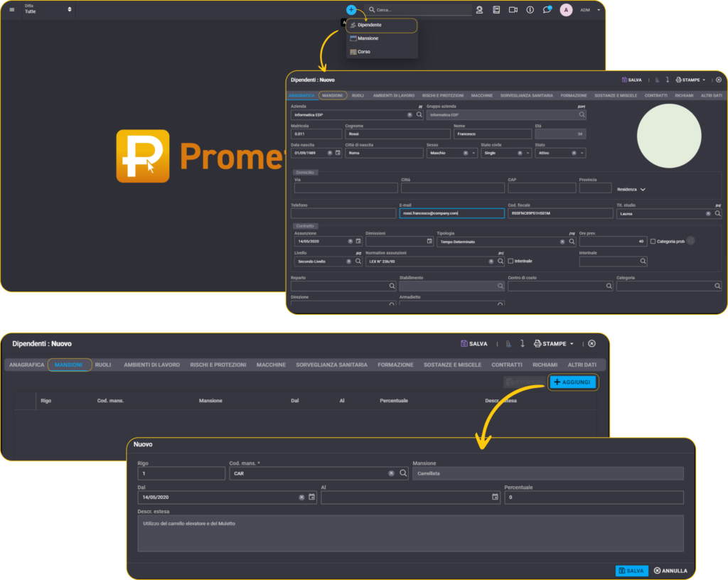
Task: Search Azienda with the magnifier icon
Action: (x=419, y=114)
